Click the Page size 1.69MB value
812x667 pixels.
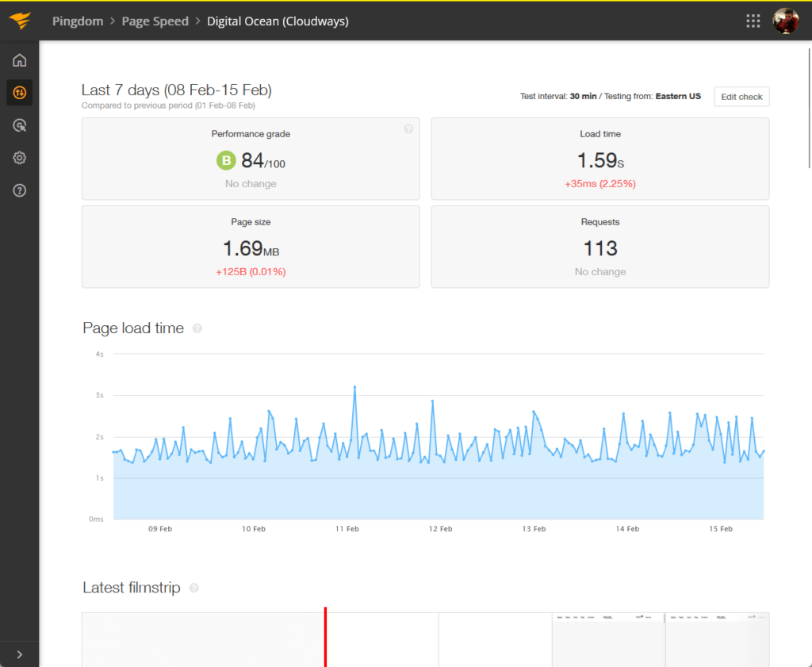(x=251, y=248)
